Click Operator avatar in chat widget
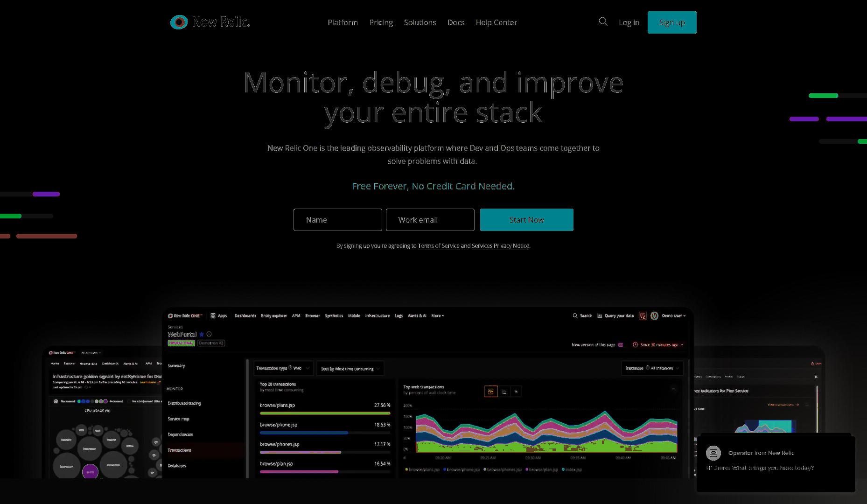 click(713, 453)
